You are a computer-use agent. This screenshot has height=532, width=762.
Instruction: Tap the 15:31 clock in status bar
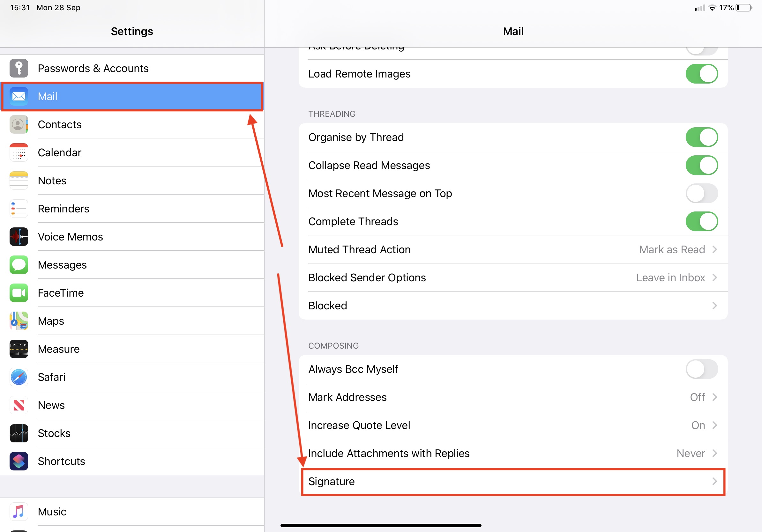20,8
